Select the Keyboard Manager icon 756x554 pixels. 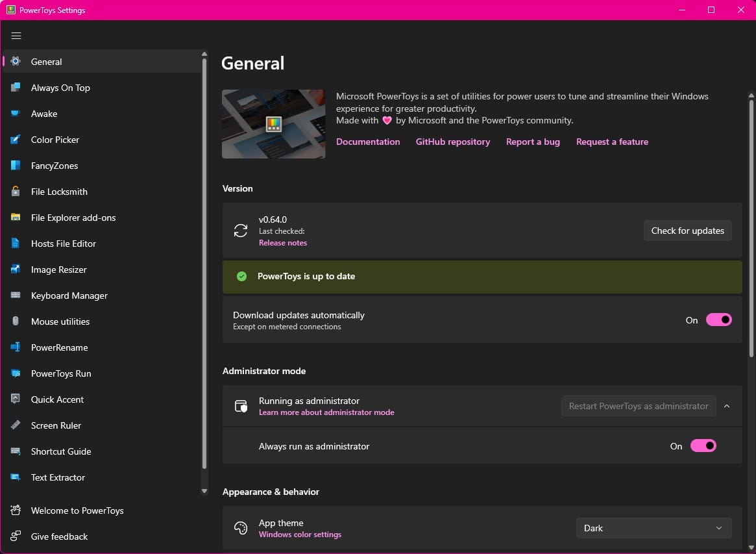(15, 296)
